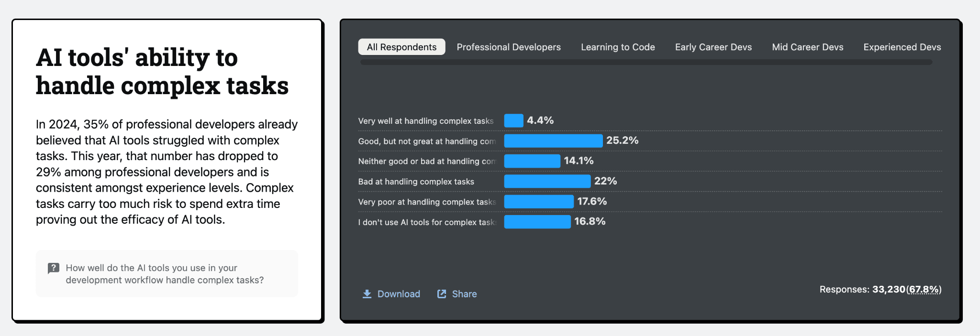View the Experienced Devs tab
This screenshot has height=336, width=980.
pyautogui.click(x=902, y=47)
